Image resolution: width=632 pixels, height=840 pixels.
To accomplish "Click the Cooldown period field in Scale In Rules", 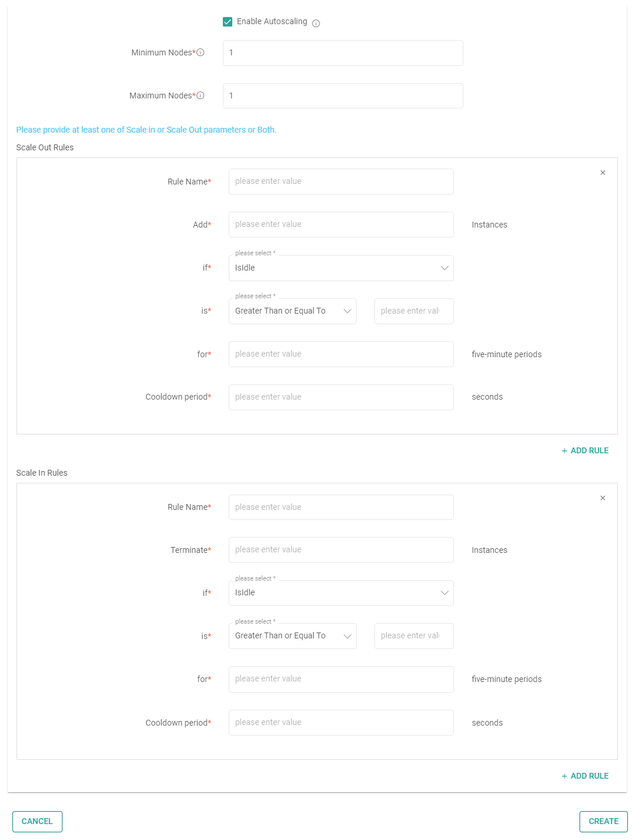I will [x=341, y=722].
